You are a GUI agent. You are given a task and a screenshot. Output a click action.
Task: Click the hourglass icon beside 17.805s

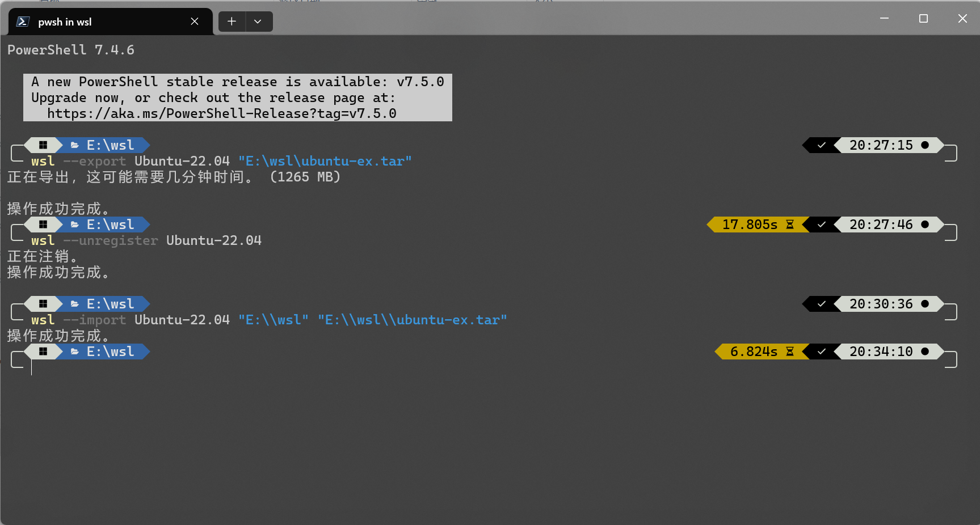790,225
